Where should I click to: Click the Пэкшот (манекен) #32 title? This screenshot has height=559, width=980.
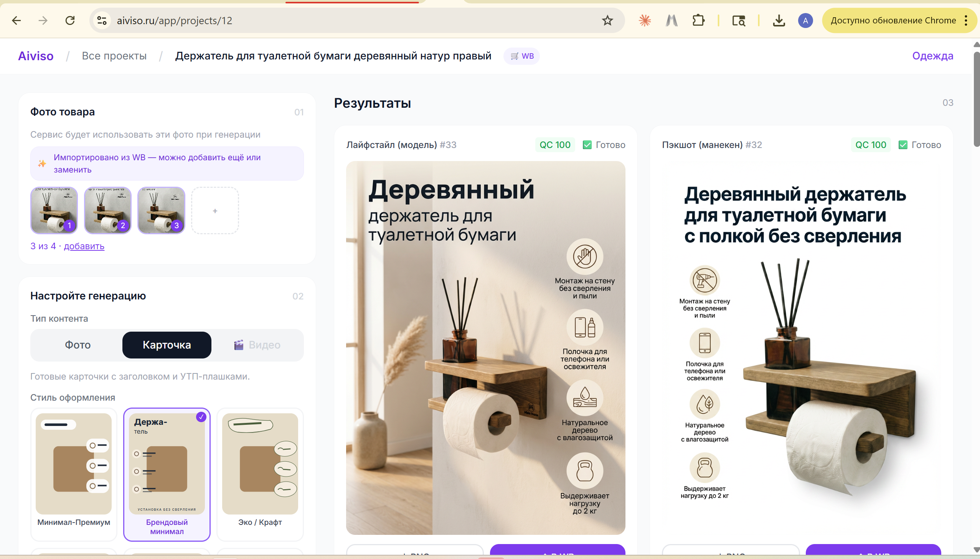(712, 145)
